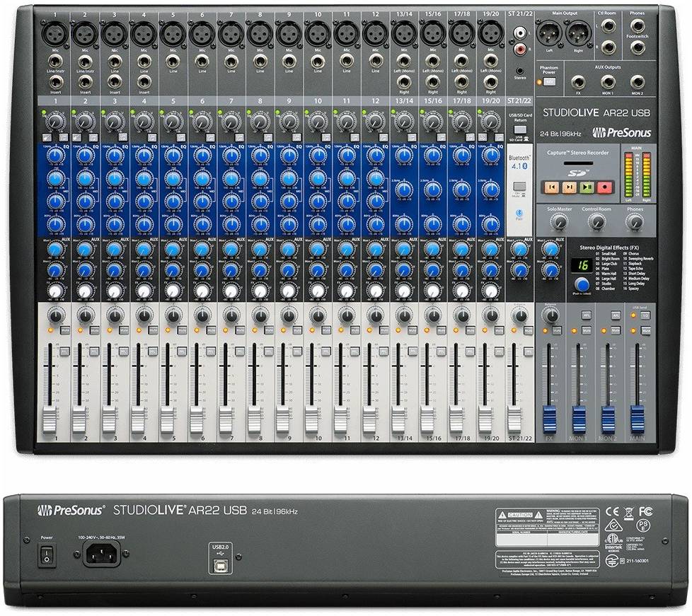
Task: Grab channel 1 fader cap
Action: pyautogui.click(x=50, y=421)
